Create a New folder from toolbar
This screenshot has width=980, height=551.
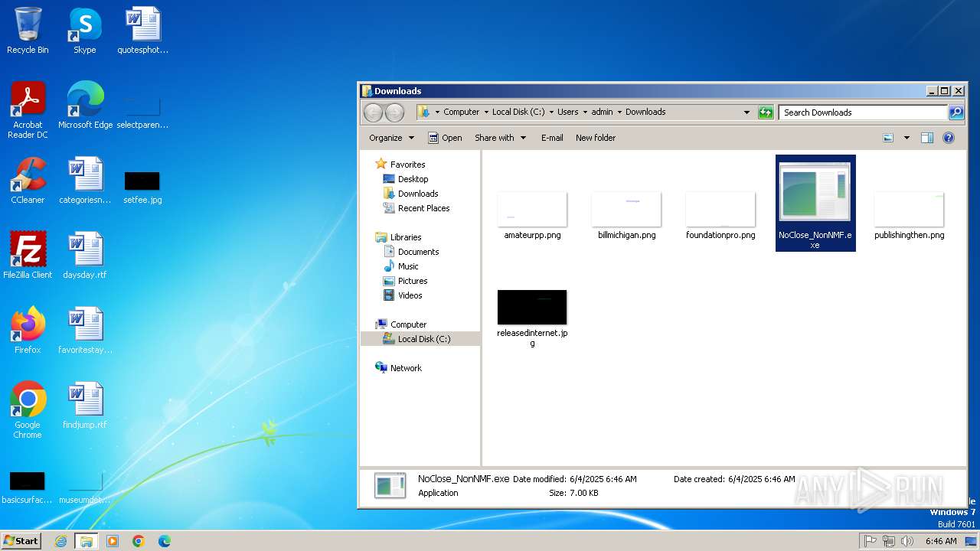[x=596, y=138]
